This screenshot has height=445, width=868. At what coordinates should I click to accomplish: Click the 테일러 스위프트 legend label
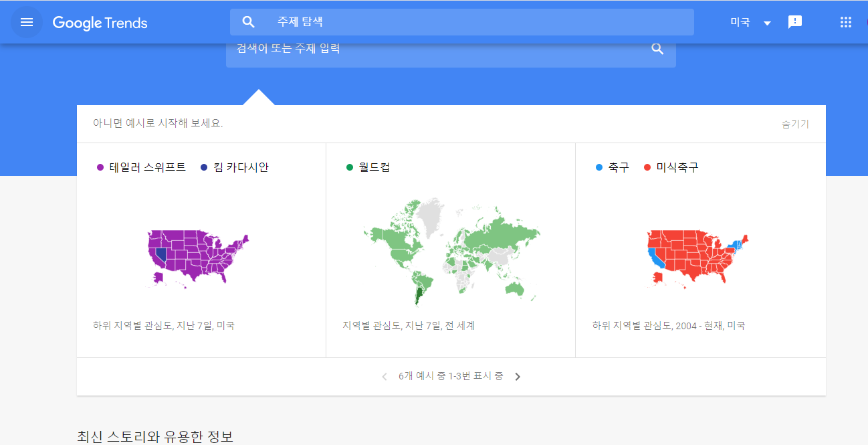click(x=148, y=167)
